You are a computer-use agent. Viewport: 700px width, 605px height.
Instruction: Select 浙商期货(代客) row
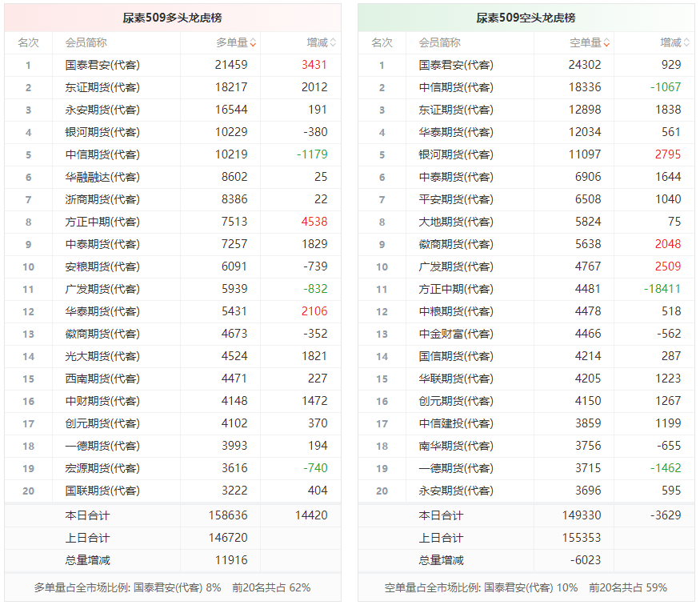[x=173, y=199]
